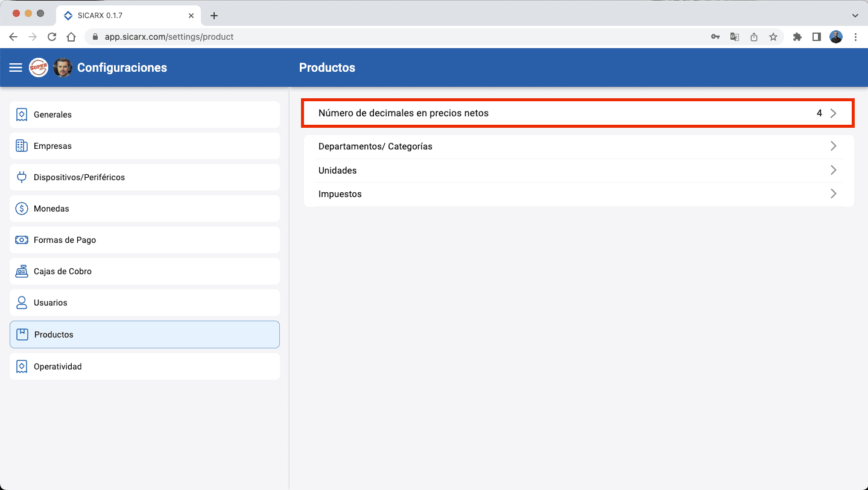Click the Productos box icon
Image resolution: width=868 pixels, height=490 pixels.
pyautogui.click(x=22, y=335)
